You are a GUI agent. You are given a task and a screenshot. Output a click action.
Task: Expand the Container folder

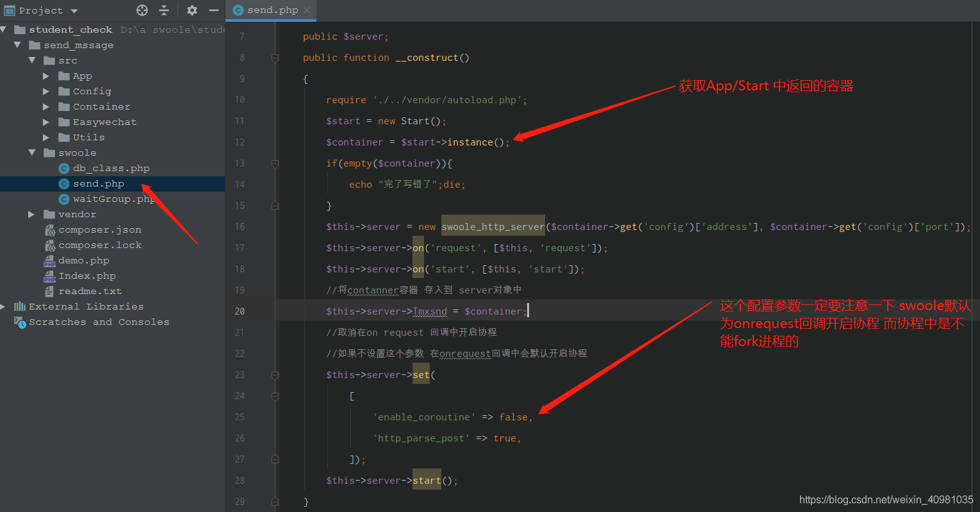pyautogui.click(x=46, y=106)
